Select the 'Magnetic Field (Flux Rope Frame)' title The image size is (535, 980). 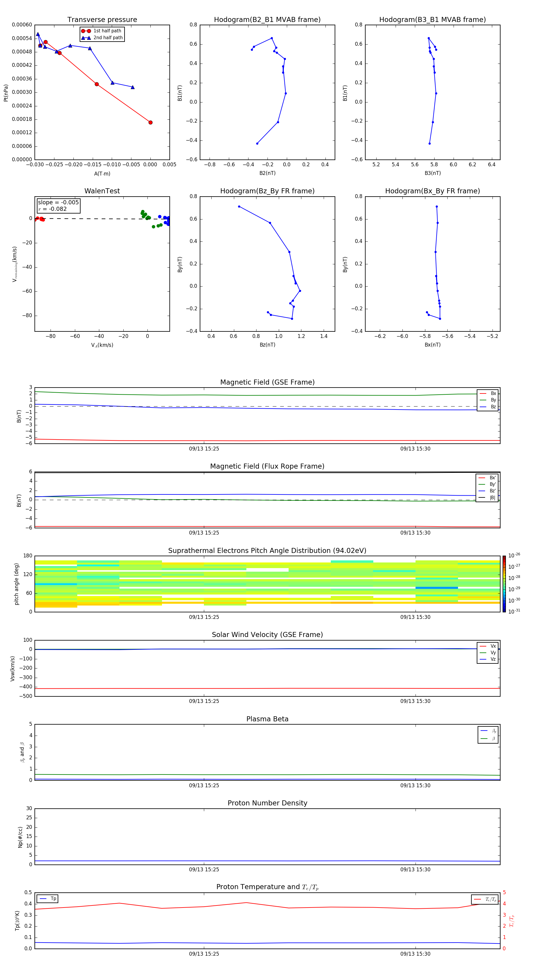pyautogui.click(x=267, y=467)
